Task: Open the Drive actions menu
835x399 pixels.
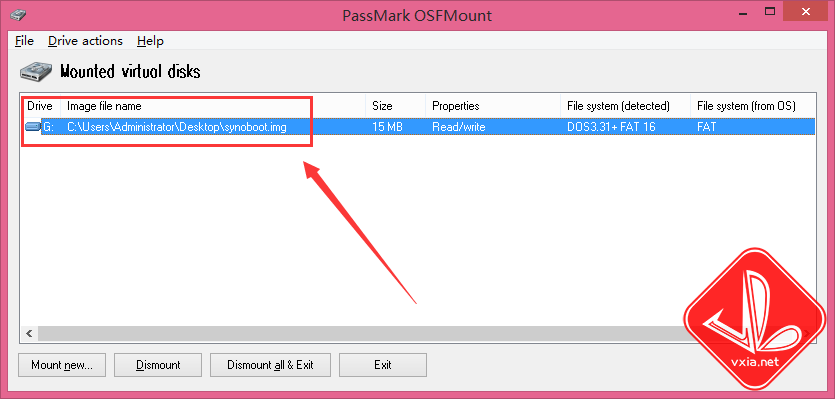Action: 85,41
